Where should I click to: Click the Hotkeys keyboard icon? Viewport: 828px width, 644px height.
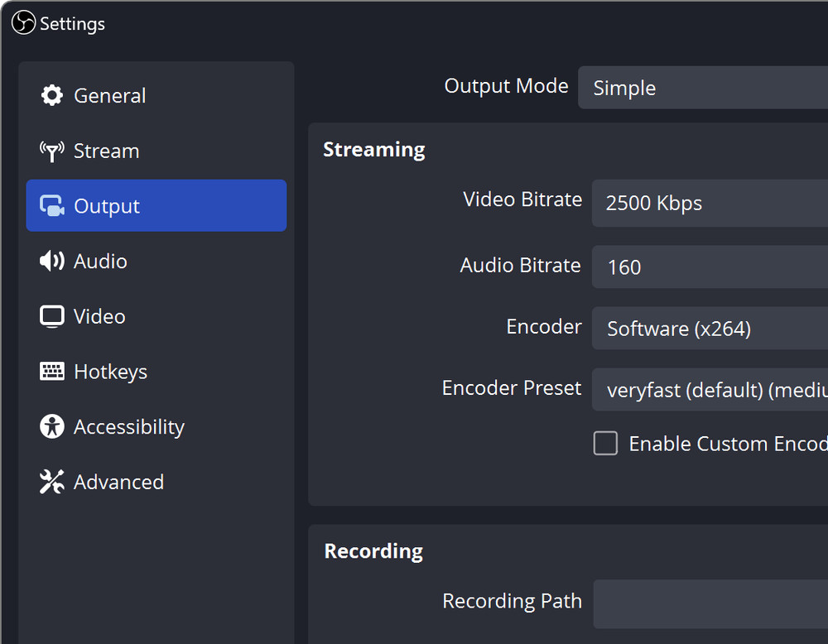click(51, 371)
